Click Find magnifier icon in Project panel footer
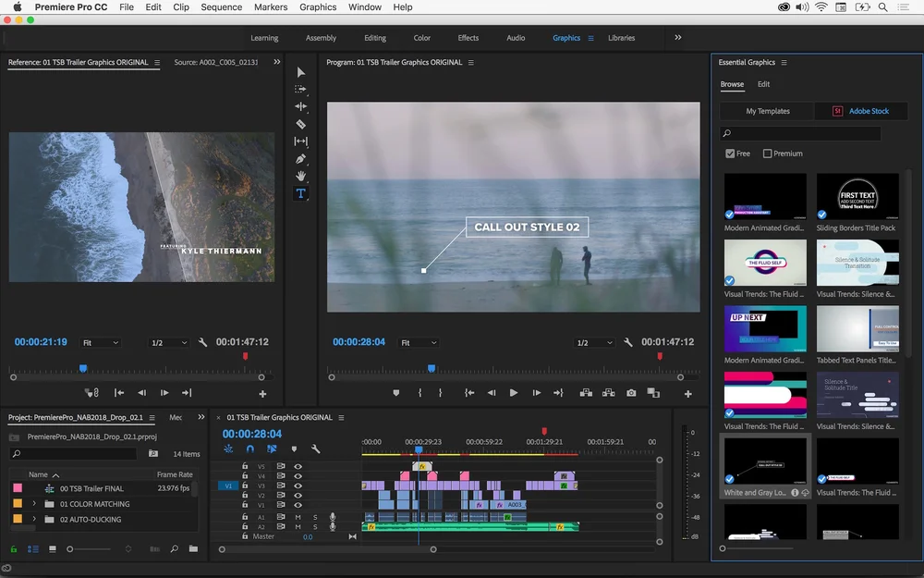 pos(175,549)
